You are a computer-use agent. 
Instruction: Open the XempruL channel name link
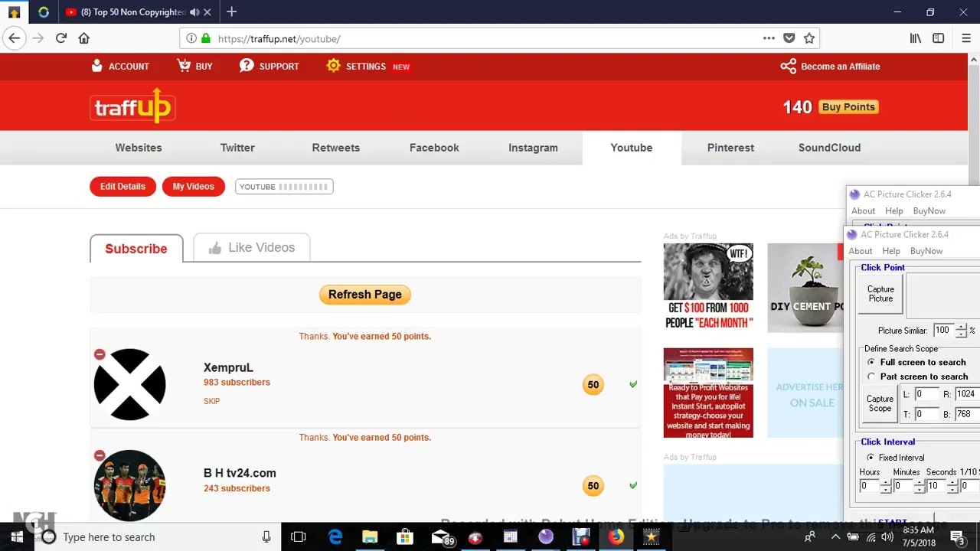228,367
